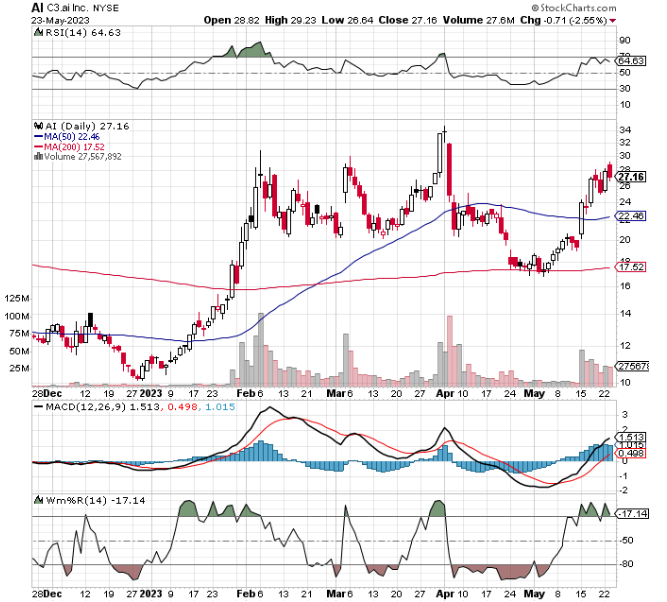Click the volume bars icon in legend
Screen dimensions: 667x602
[38, 157]
